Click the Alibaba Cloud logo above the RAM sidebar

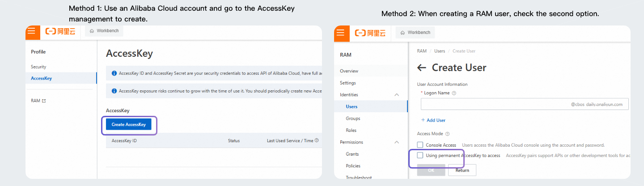pyautogui.click(x=370, y=33)
